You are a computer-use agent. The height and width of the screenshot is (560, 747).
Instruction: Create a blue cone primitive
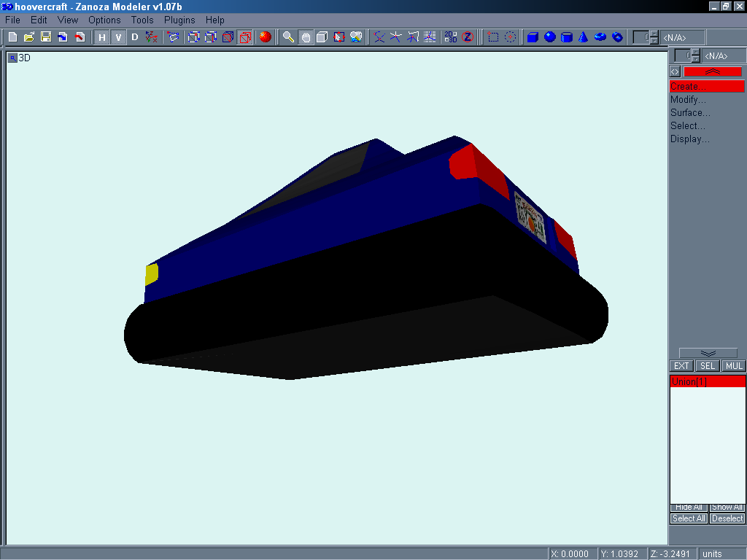pos(584,37)
